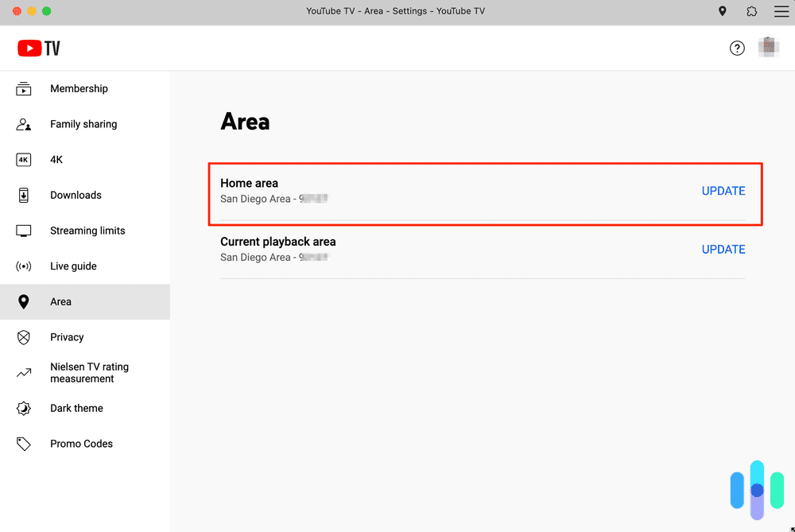Viewport: 795px width, 532px height.
Task: Open Dark theme settings
Action: (76, 408)
